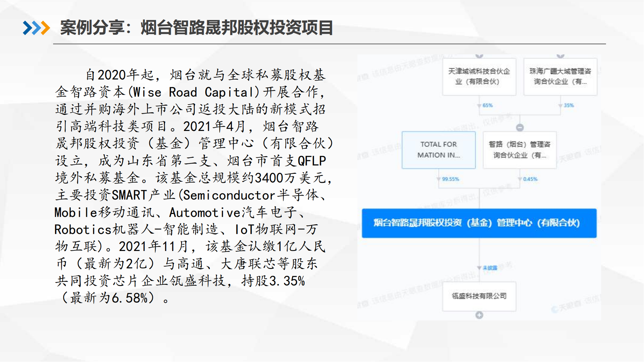The width and height of the screenshot is (644, 362).
Task: Collapse branch with minus icon above 智路(烟台)
Action: pyautogui.click(x=520, y=128)
